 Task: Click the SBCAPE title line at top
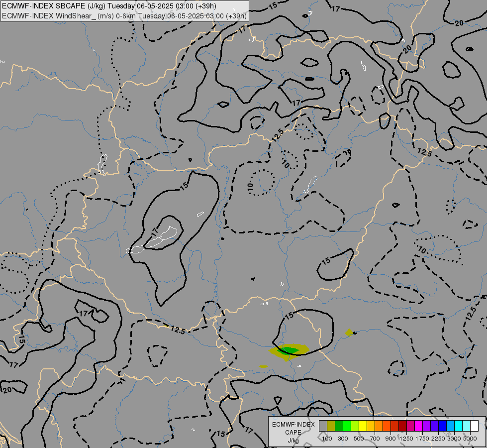[109, 6]
